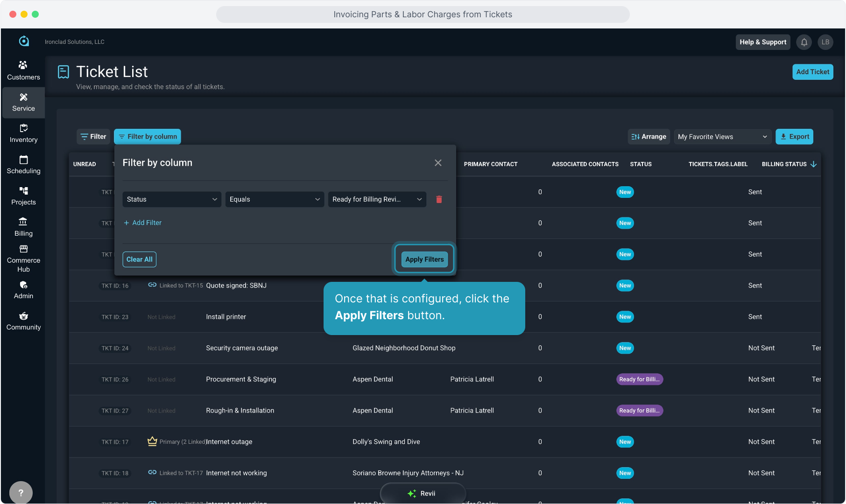Image resolution: width=846 pixels, height=504 pixels.
Task: Click the crown icon on TKT 17
Action: point(152,441)
